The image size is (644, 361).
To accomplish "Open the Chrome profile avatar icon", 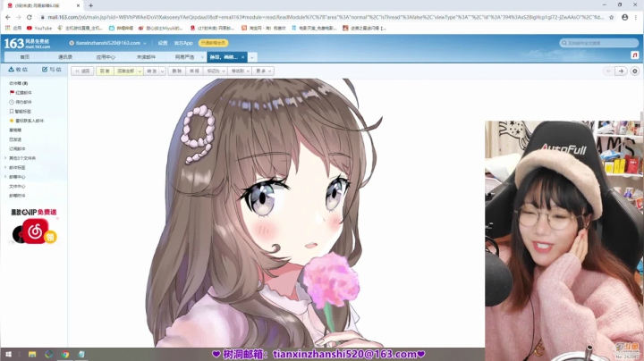I will click(624, 17).
